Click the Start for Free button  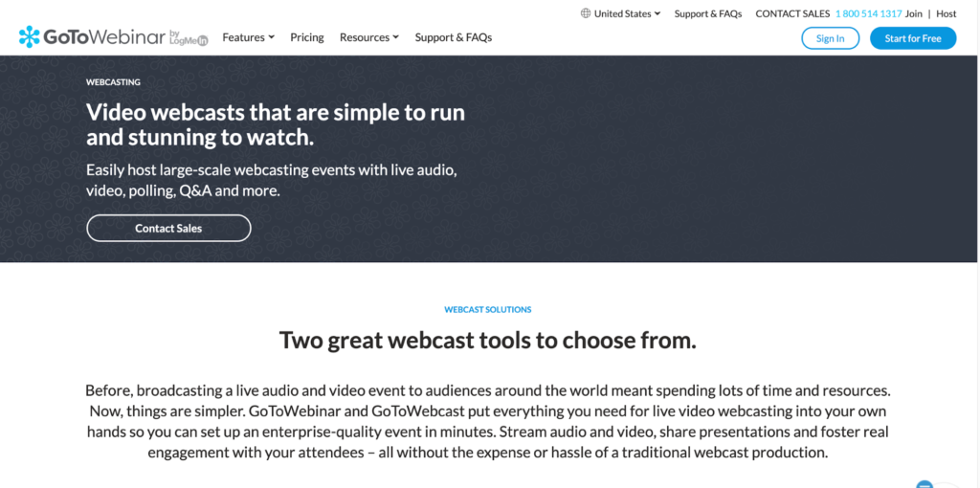(x=912, y=38)
